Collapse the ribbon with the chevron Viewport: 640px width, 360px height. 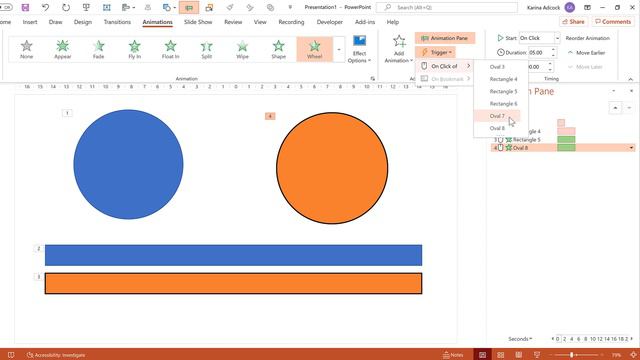[631, 79]
